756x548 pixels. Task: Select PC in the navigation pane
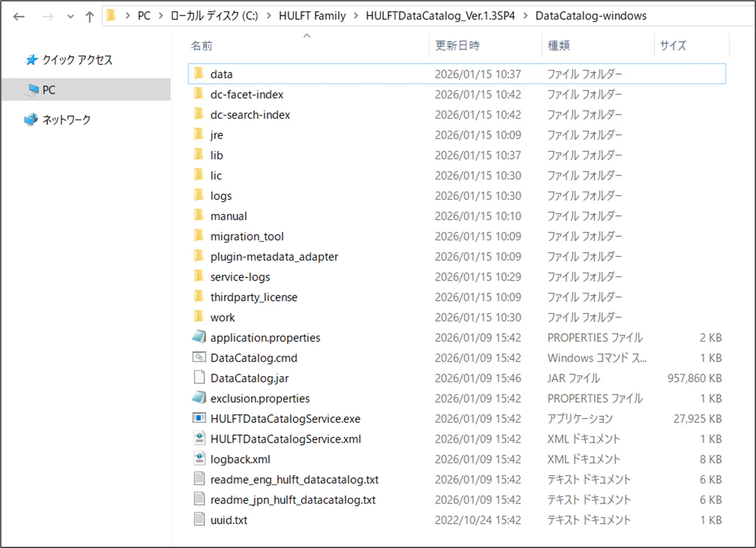tap(86, 90)
